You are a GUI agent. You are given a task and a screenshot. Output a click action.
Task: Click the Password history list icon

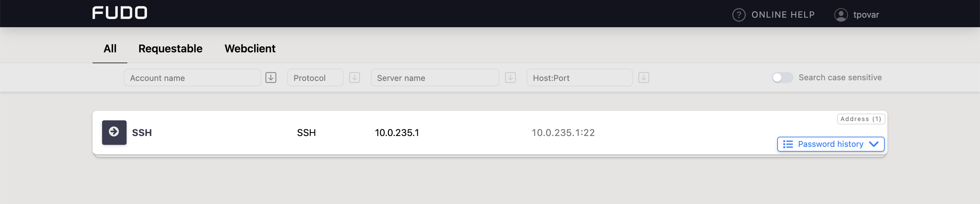click(787, 144)
